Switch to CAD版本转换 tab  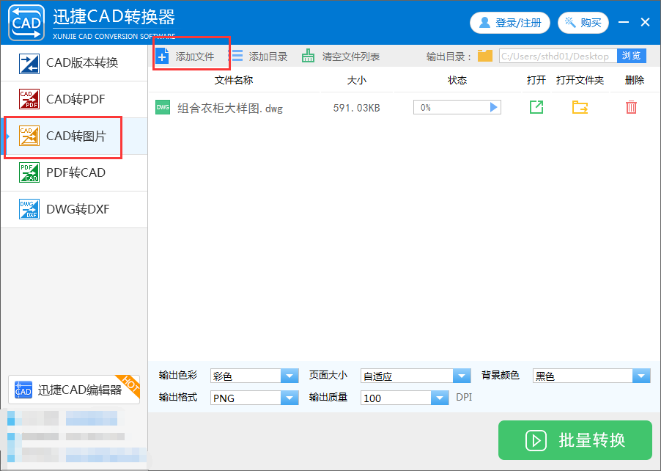tap(74, 63)
